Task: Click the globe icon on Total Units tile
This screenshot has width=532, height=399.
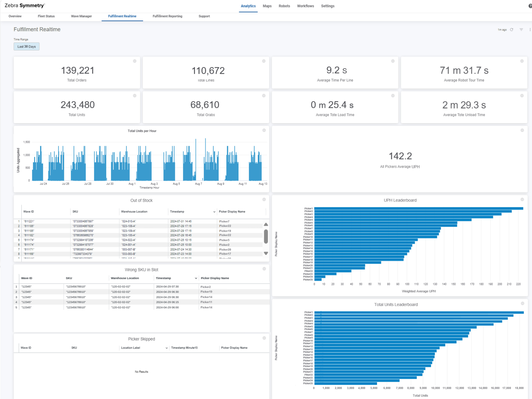Action: pos(135,96)
